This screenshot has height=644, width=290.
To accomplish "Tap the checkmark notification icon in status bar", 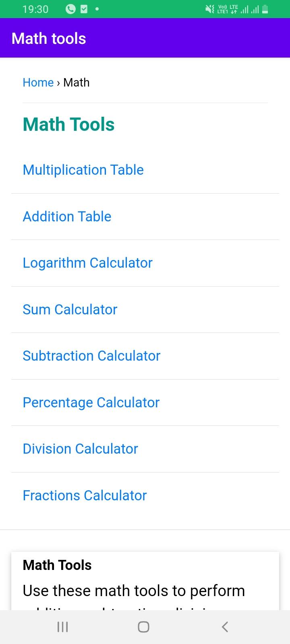I will (84, 9).
